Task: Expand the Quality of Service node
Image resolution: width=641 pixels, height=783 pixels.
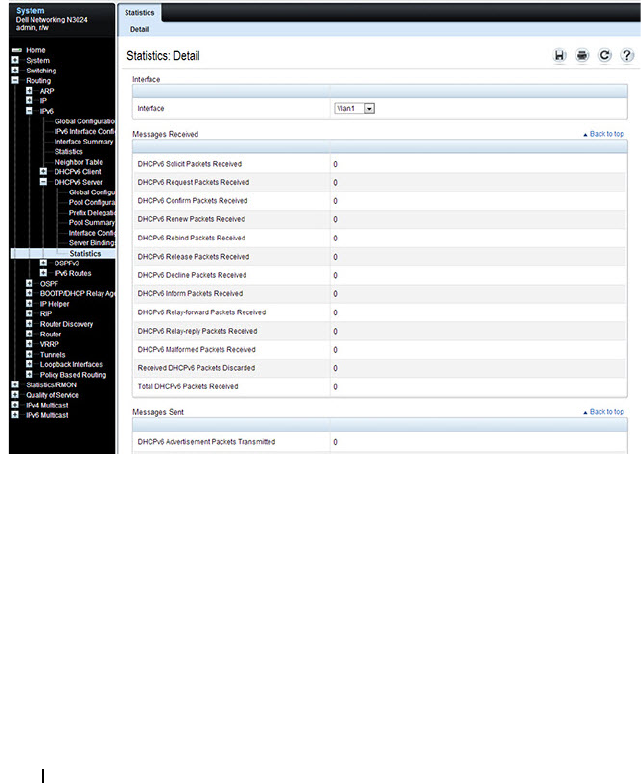Action: pos(15,394)
